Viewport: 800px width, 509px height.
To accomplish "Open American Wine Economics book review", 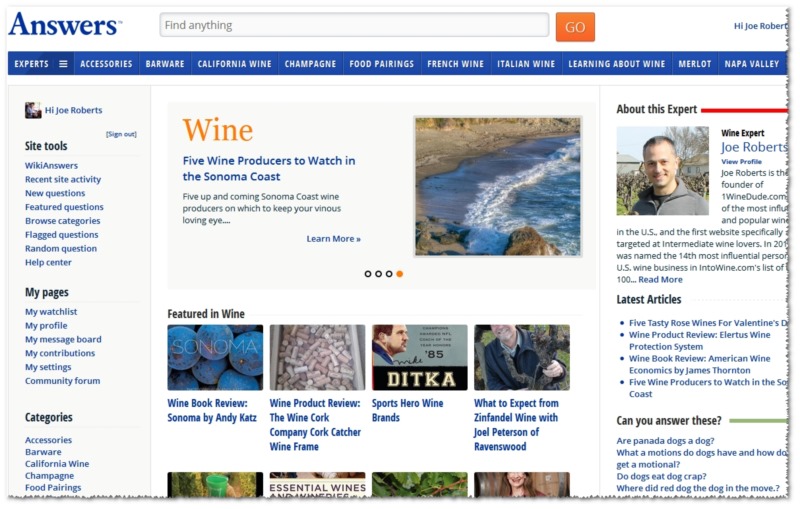I will [x=699, y=364].
